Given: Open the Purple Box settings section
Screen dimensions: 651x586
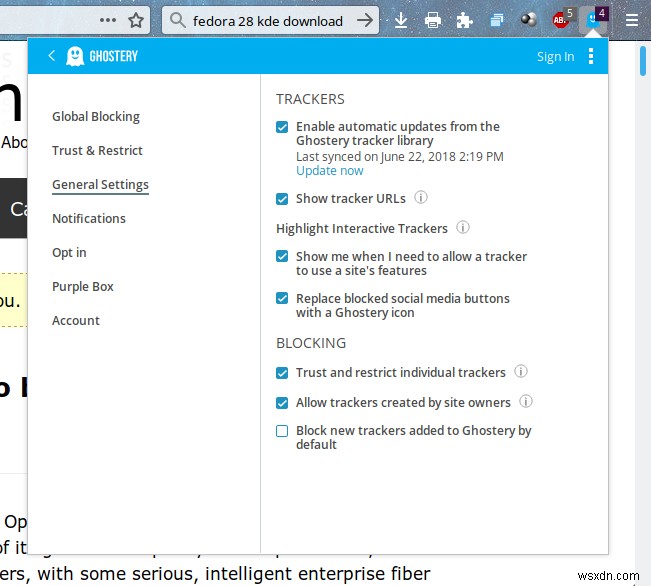Looking at the screenshot, I should tap(83, 287).
